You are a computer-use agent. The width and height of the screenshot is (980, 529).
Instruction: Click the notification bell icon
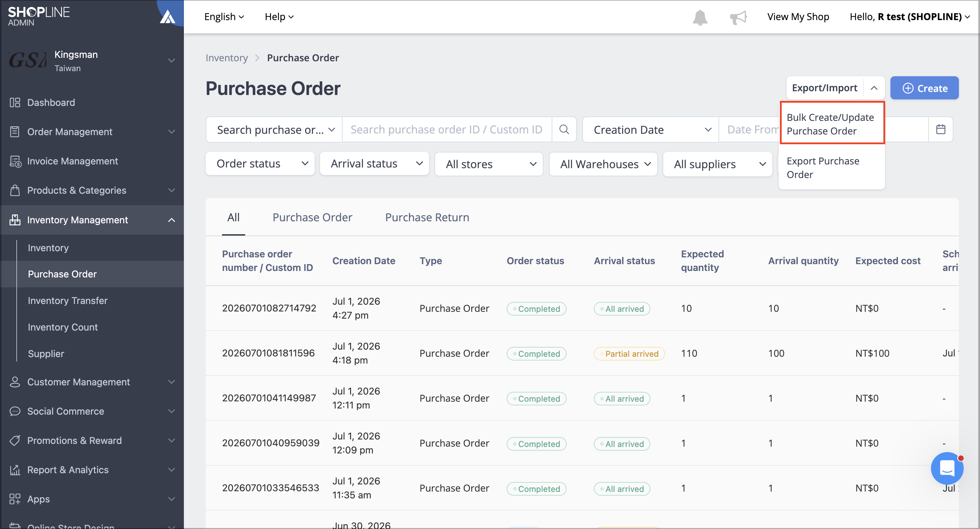point(700,17)
